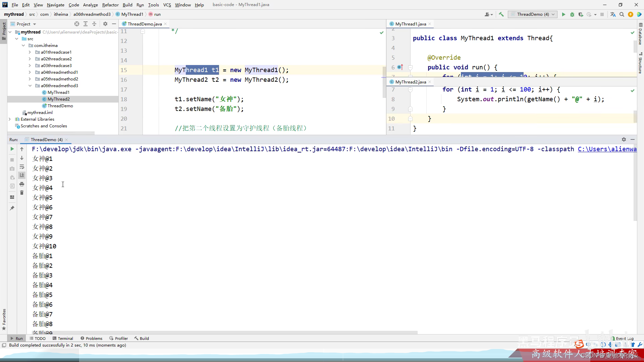Viewport: 644px width, 362px height.
Task: Open the Event Log button in the status bar
Action: pyautogui.click(x=623, y=339)
